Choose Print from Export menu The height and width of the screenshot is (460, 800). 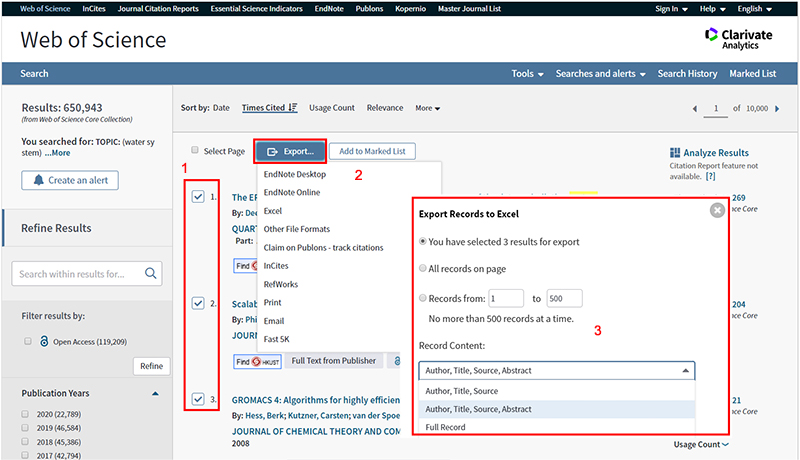click(272, 302)
